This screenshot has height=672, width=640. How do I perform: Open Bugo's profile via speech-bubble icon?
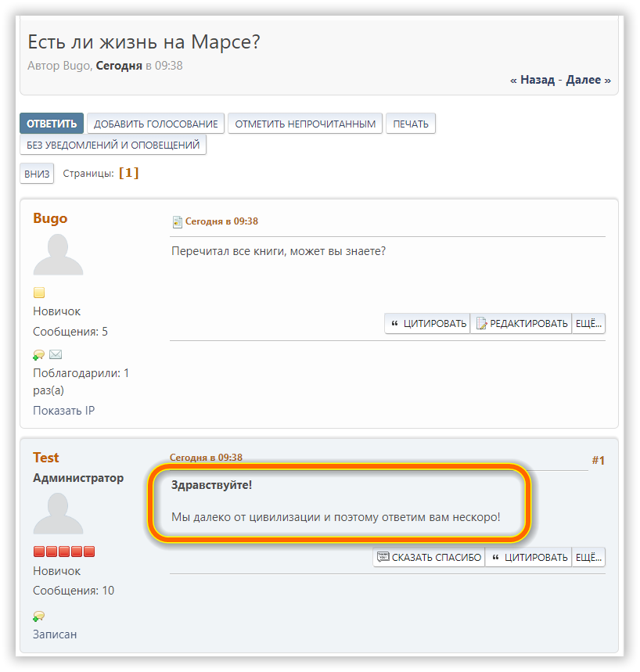pos(38,354)
